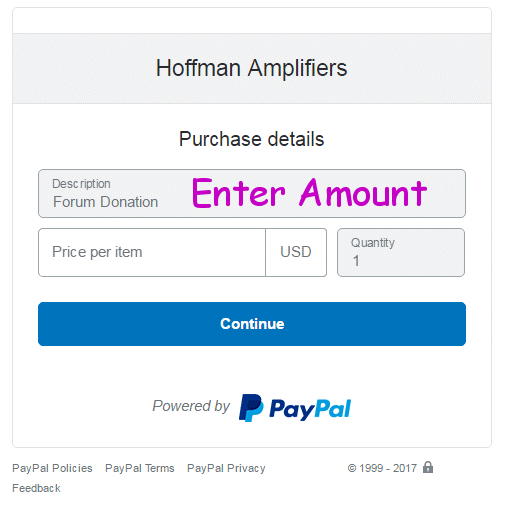509x508 pixels.
Task: Click the Hoffman Amplifiers merchant title
Action: click(252, 68)
